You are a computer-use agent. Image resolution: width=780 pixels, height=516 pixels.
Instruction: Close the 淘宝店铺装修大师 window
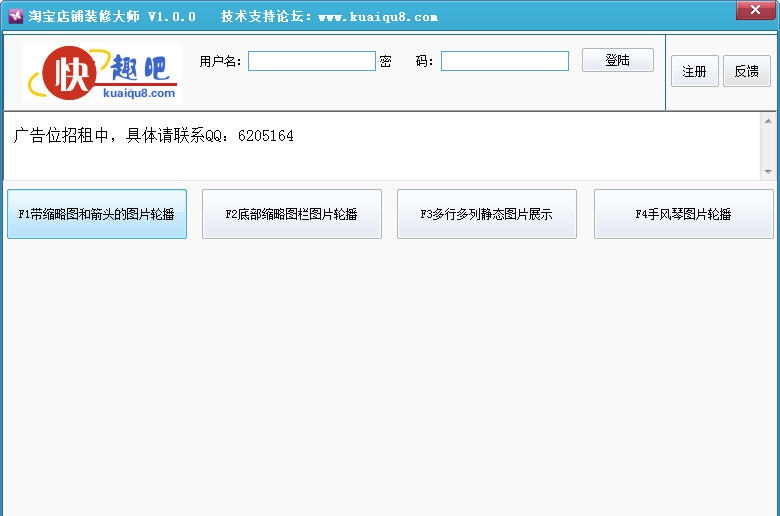point(755,10)
